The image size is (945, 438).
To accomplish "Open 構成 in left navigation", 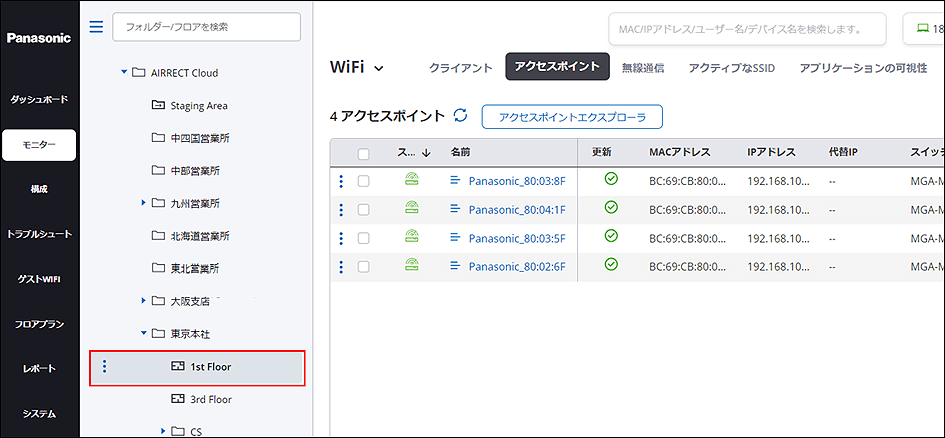I will (39, 189).
